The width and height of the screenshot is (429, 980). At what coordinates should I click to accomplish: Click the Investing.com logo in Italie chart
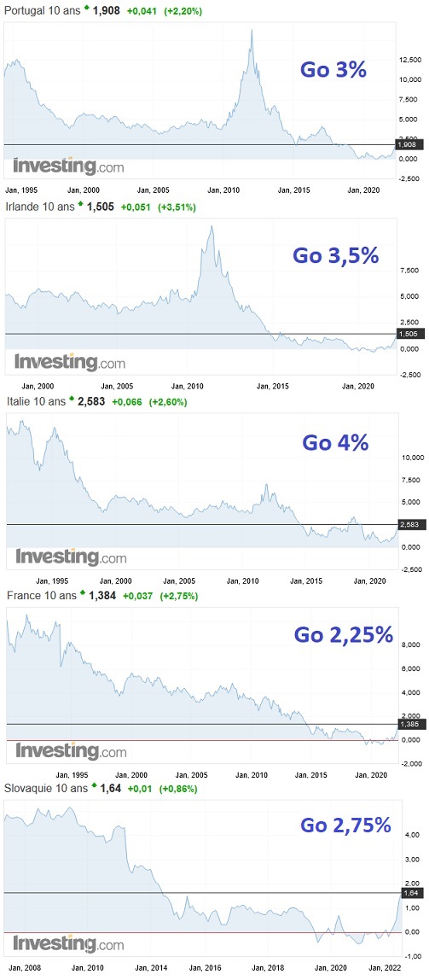coord(71,557)
